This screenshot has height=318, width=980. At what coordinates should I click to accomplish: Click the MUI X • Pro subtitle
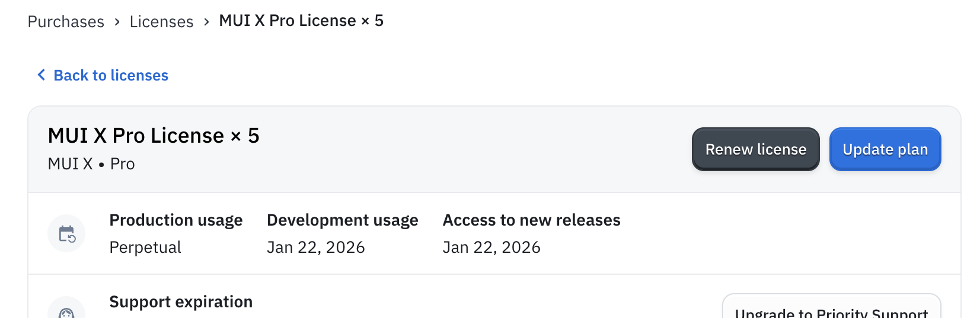91,164
